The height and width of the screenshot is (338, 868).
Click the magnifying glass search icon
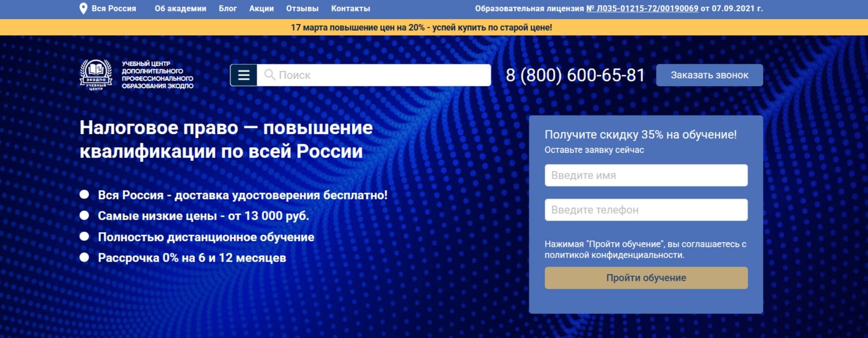click(269, 75)
